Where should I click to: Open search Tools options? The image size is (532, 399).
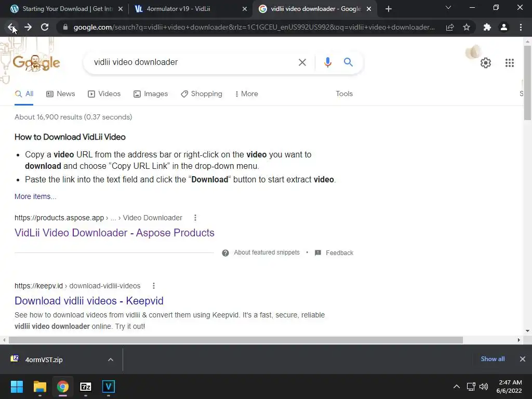click(344, 94)
